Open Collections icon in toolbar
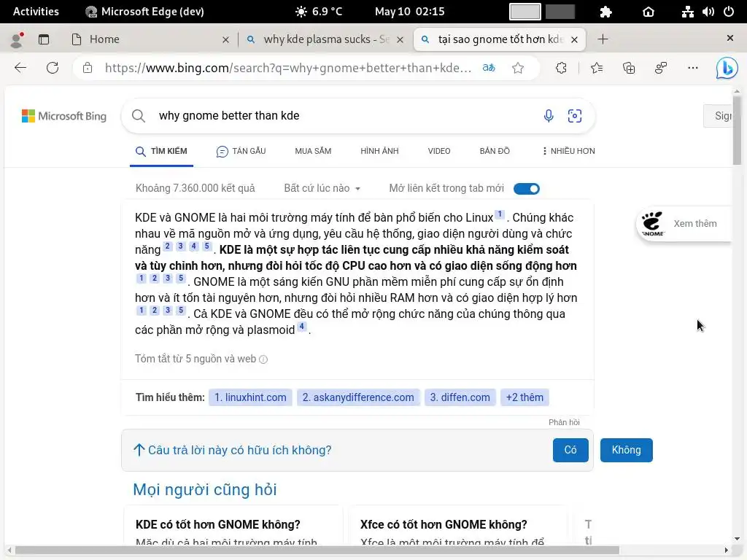 point(629,68)
